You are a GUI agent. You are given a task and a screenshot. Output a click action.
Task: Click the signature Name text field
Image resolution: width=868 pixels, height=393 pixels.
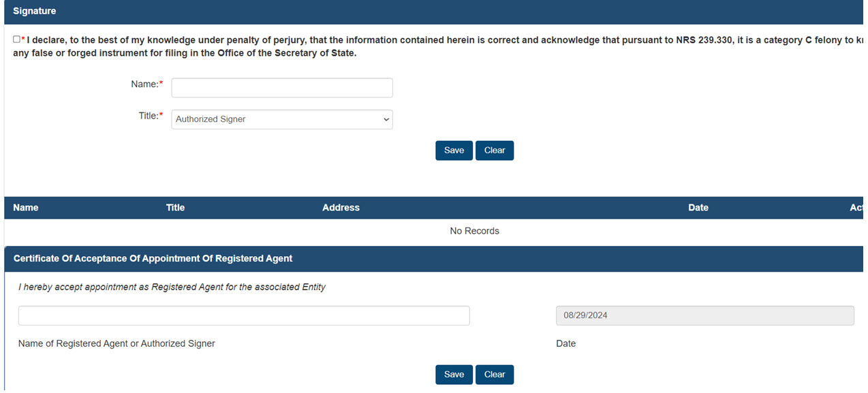(281, 88)
